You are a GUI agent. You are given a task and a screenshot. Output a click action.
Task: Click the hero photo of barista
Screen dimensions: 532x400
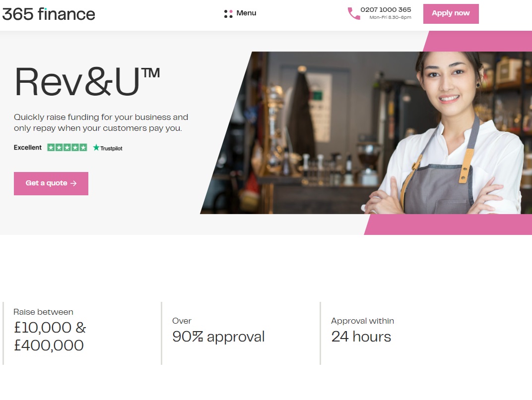click(366, 132)
